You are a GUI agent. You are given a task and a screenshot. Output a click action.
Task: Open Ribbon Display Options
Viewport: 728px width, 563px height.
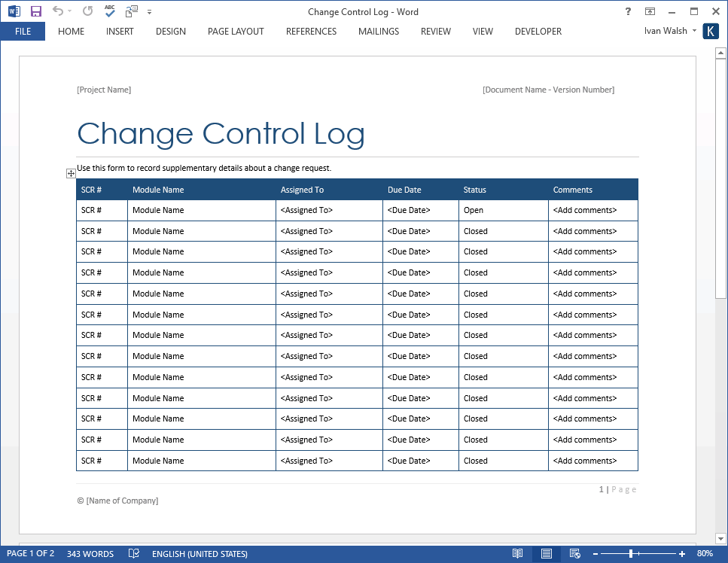(x=650, y=11)
